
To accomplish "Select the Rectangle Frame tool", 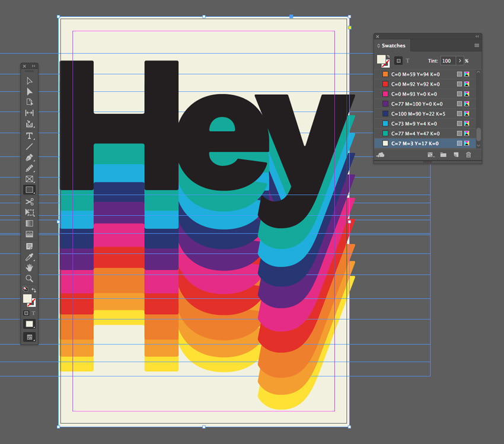I will [x=29, y=179].
